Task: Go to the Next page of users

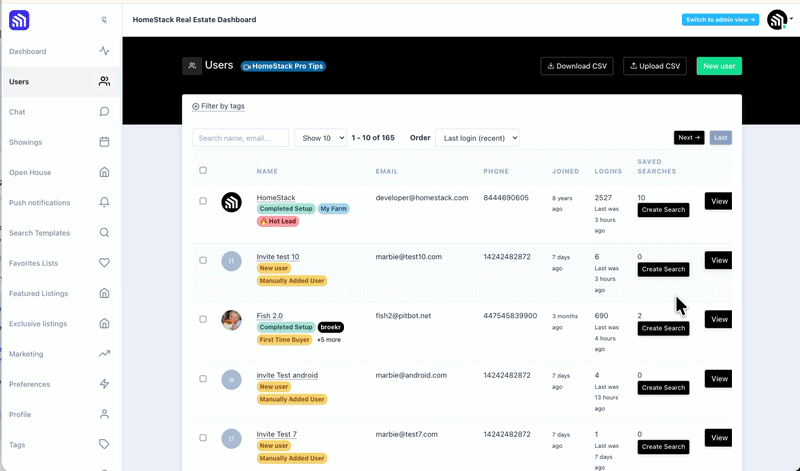Action: 689,138
